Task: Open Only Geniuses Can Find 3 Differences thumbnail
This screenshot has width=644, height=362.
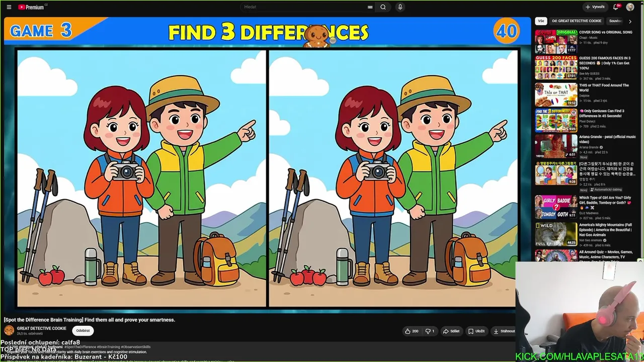Action: (556, 120)
